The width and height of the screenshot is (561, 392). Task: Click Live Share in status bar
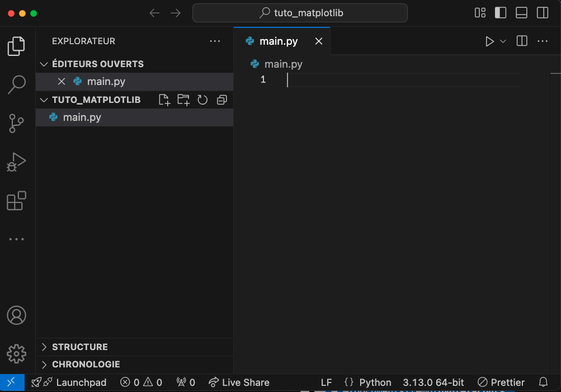pyautogui.click(x=239, y=382)
